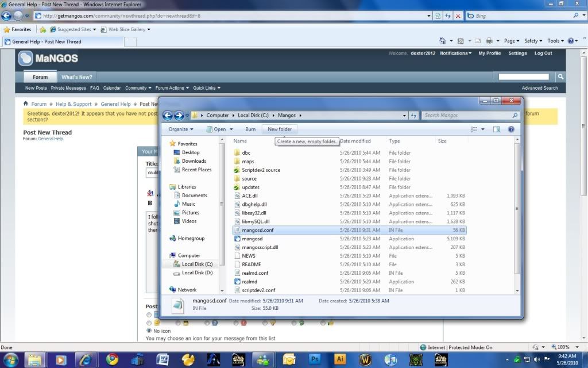The image size is (588, 368).
Task: Click the Refresh icon beside the address bar
Action: tap(448, 16)
